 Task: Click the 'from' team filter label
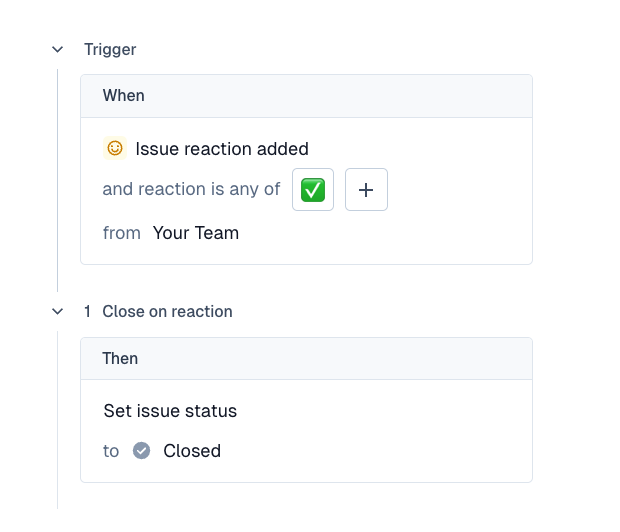click(x=121, y=233)
